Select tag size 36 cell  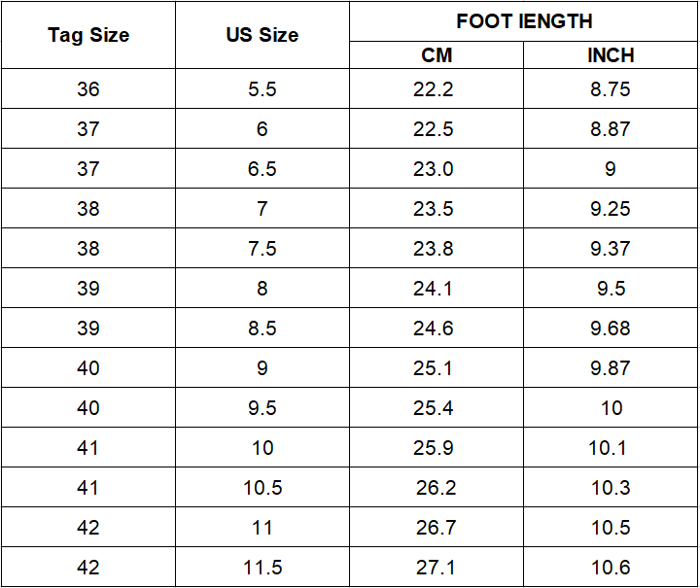88,89
